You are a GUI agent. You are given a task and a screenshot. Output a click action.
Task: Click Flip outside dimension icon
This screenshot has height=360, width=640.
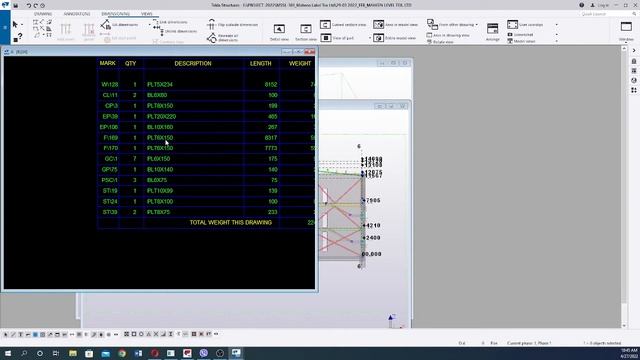pyautogui.click(x=211, y=24)
